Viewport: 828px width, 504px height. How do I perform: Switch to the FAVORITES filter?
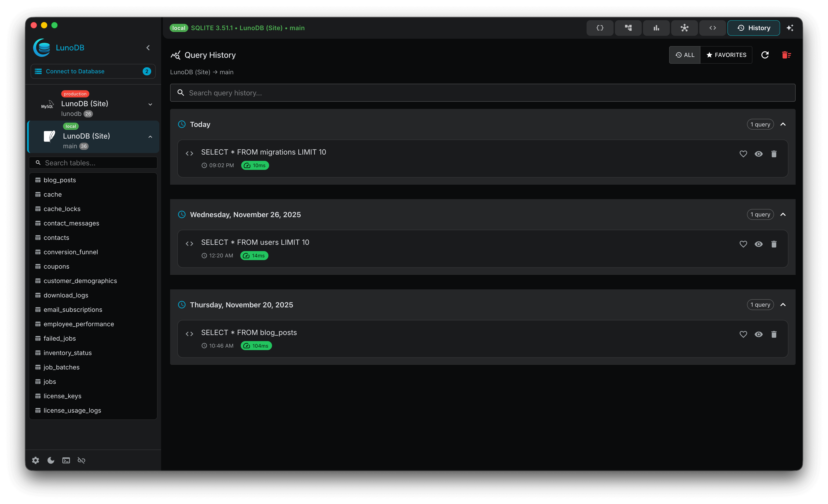coord(726,55)
